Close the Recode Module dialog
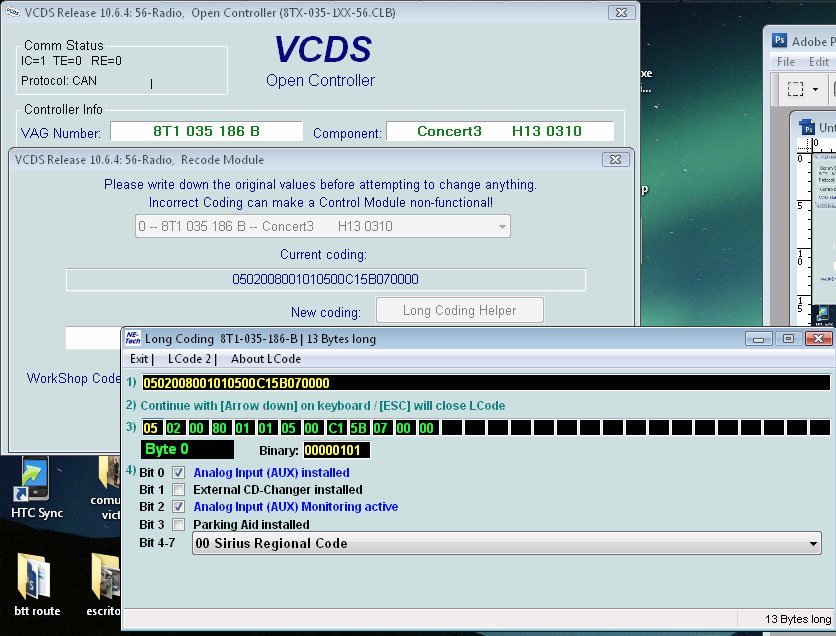Screen dimensions: 836x636 click(615, 159)
